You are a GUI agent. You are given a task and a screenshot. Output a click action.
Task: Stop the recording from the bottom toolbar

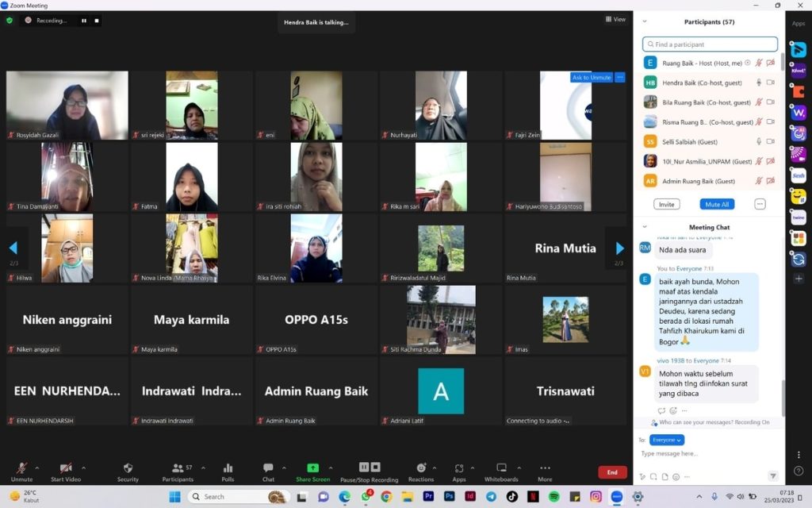pos(376,467)
